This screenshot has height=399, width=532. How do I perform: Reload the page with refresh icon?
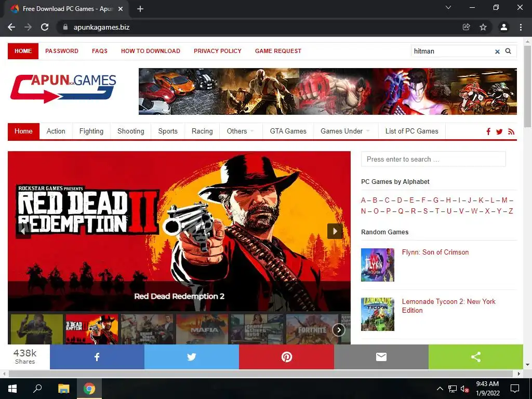tap(45, 27)
